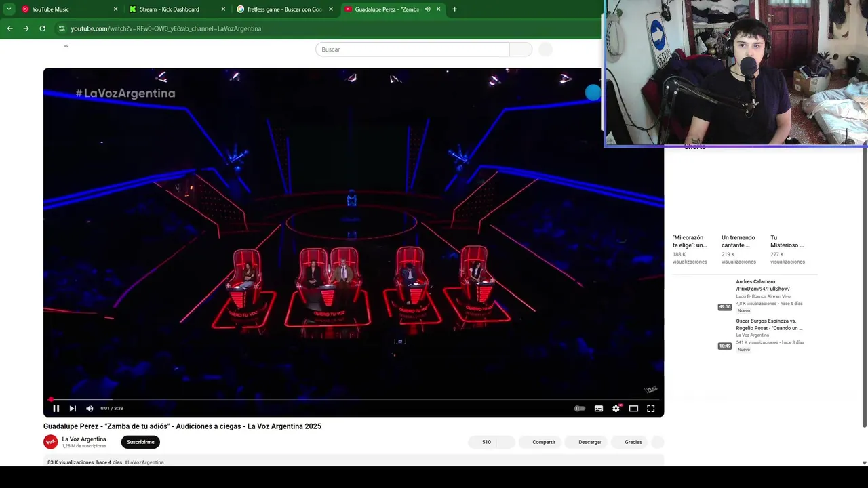The image size is (868, 488).
Task: Click the 83 K visualizaciones text
Action: pos(71,462)
